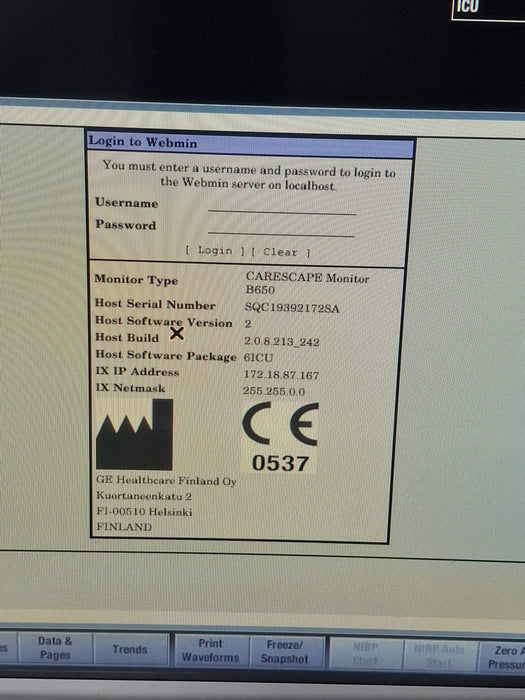The height and width of the screenshot is (700, 525).
Task: Click the dimmed NIBP Start button
Action: tap(366, 654)
